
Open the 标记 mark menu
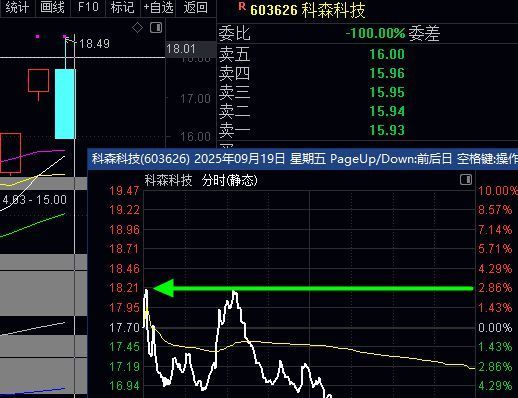[122, 7]
